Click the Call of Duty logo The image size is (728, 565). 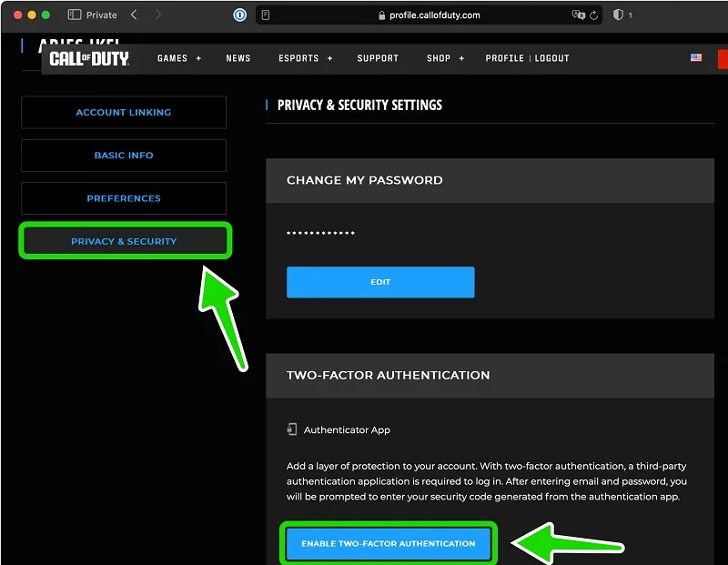pyautogui.click(x=89, y=58)
